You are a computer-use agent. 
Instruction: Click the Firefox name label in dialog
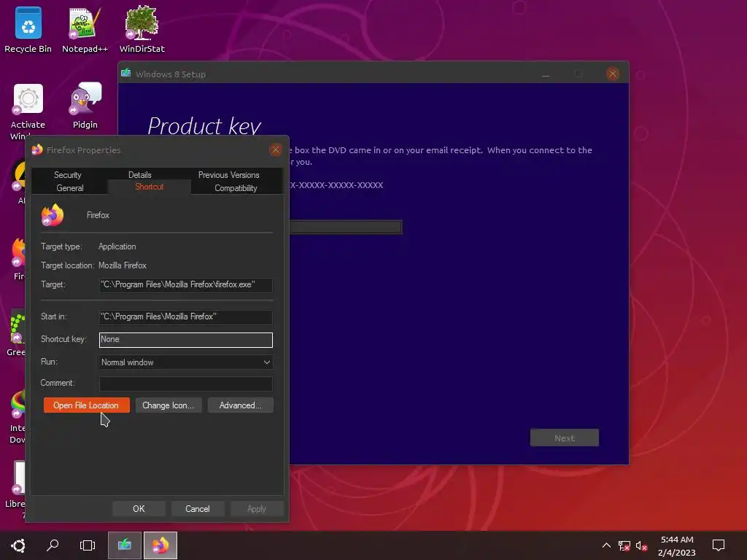(x=98, y=215)
